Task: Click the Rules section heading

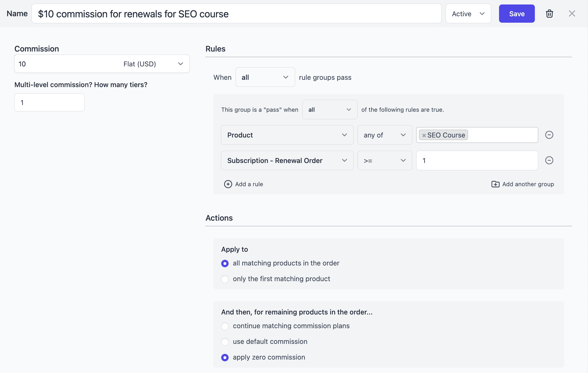Action: 215,49
